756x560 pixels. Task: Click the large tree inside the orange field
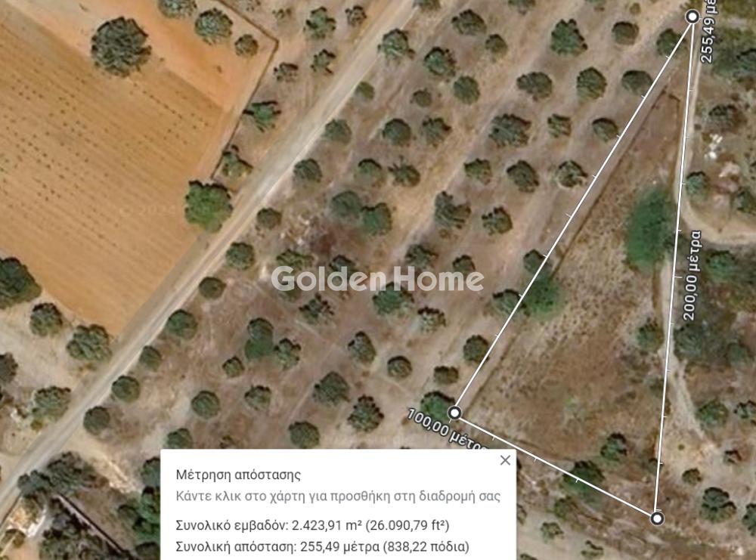click(x=120, y=47)
